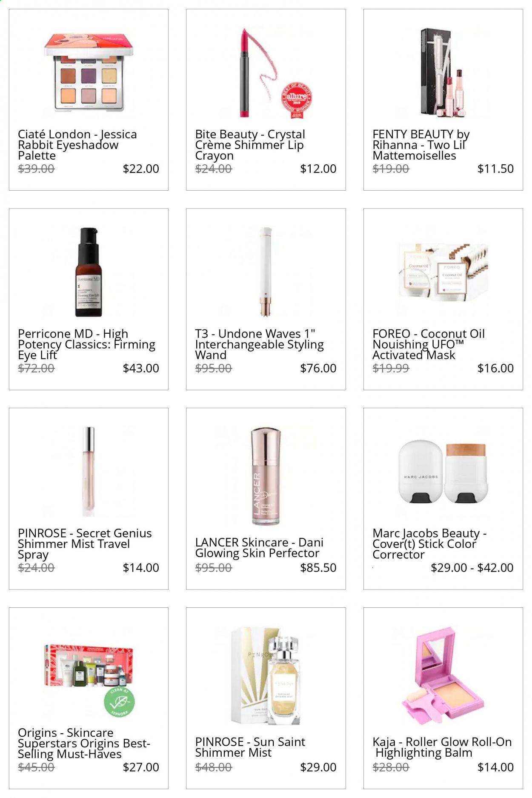Select the Marc Jacobs Cover(t) Stick image
Viewport: 532px width, 798px height.
coord(443,472)
